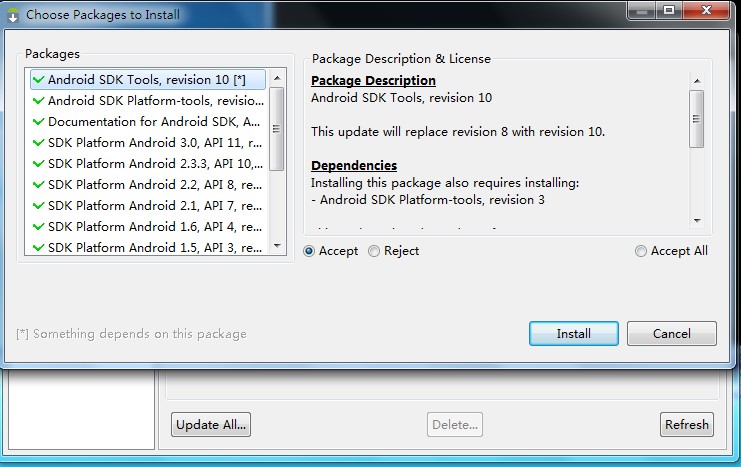Select SDK Platform Android 1.5, API 3

coord(148,247)
